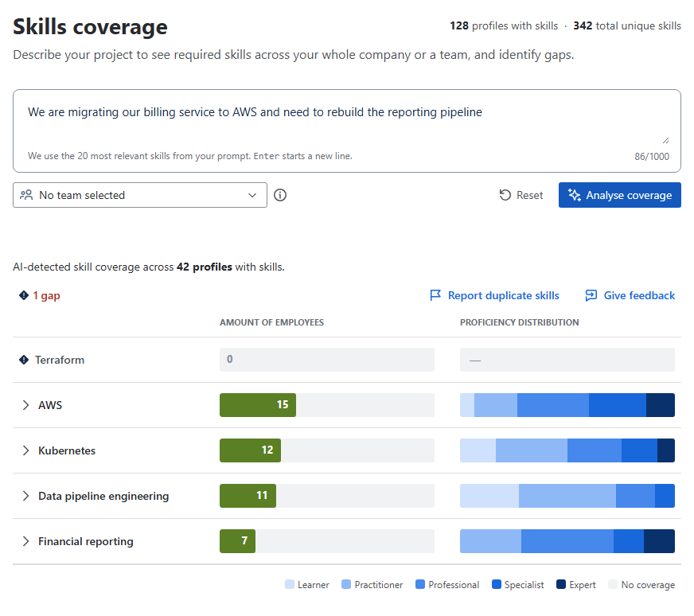Image resolution: width=694 pixels, height=616 pixels.
Task: Click the flag icon for duplicate skills
Action: pyautogui.click(x=435, y=295)
